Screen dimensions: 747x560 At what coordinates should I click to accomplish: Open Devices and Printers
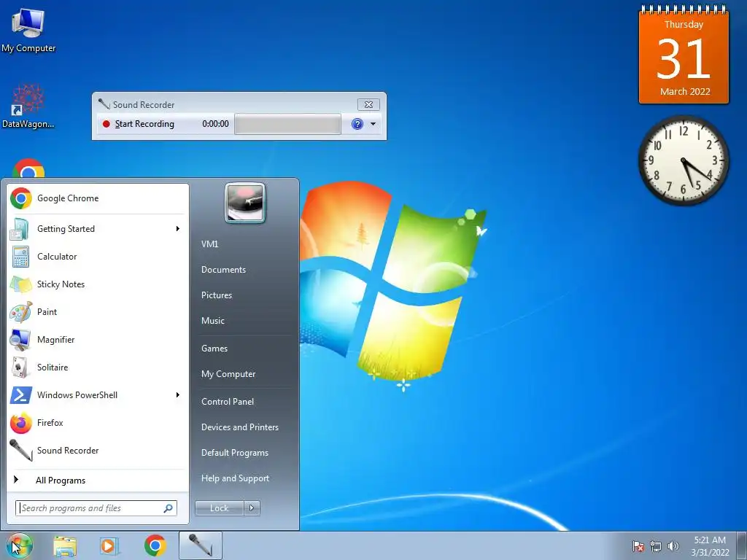239,427
